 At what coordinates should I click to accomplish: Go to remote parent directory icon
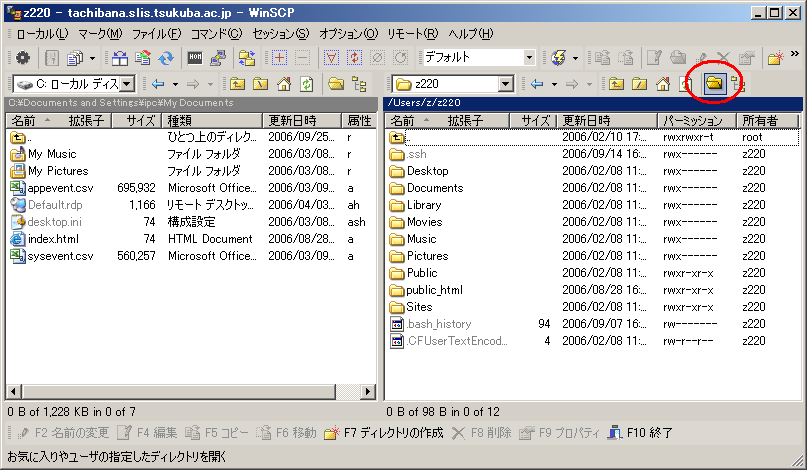[616, 84]
